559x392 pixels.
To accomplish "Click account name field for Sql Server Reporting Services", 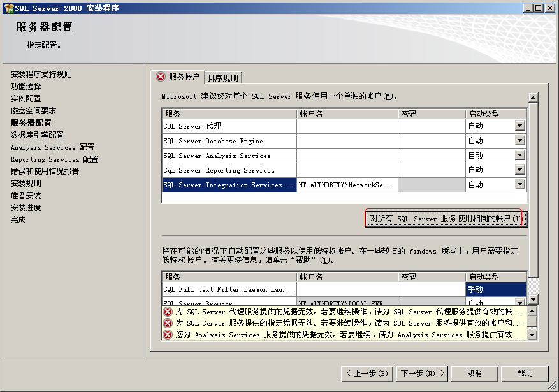I will (347, 170).
